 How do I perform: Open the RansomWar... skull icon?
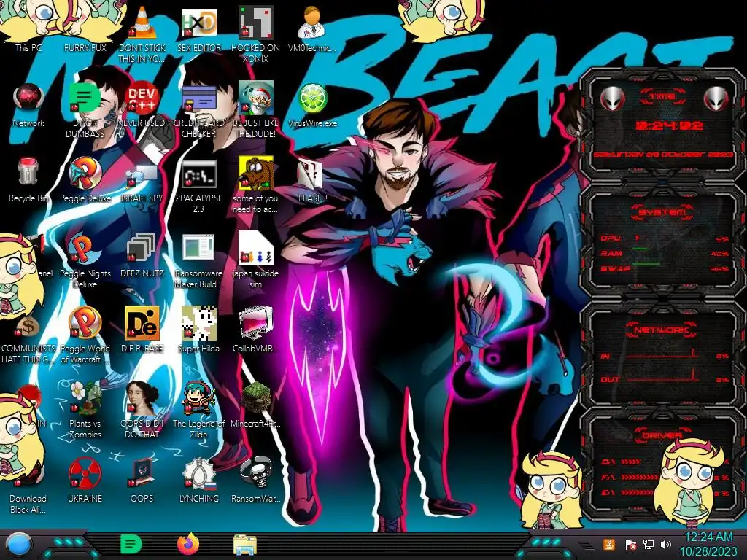(256, 480)
